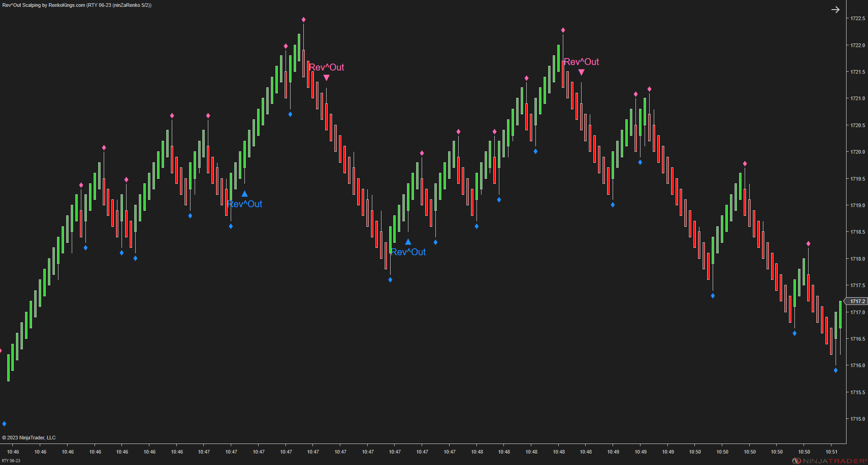Click the 10:51 time axis label
The image size is (868, 465).
point(831,452)
